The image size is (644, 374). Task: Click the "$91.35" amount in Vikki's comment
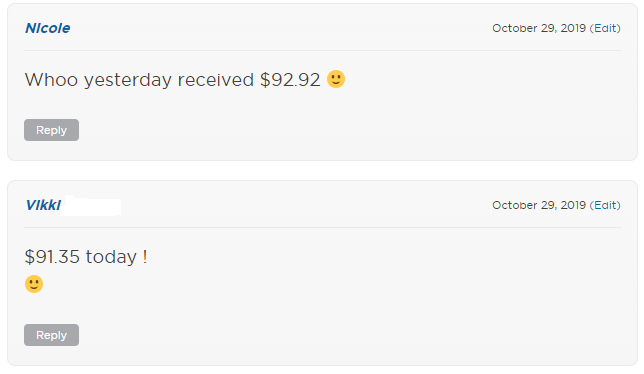pyautogui.click(x=52, y=257)
